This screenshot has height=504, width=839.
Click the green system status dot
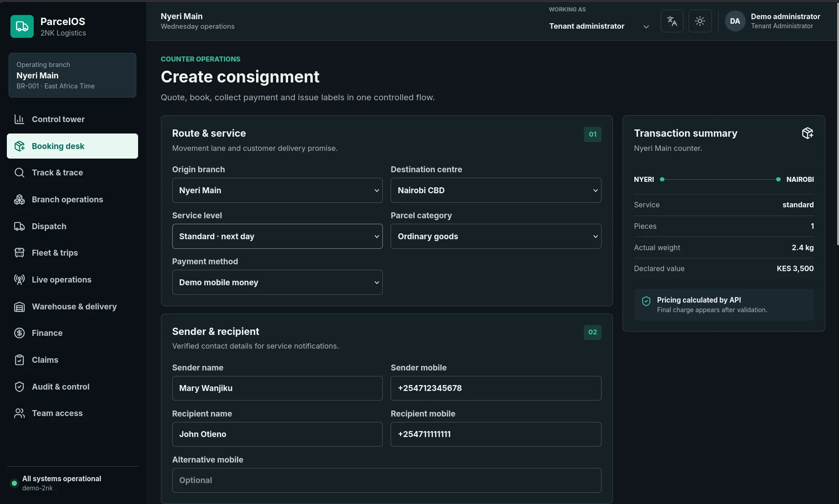[x=14, y=483]
